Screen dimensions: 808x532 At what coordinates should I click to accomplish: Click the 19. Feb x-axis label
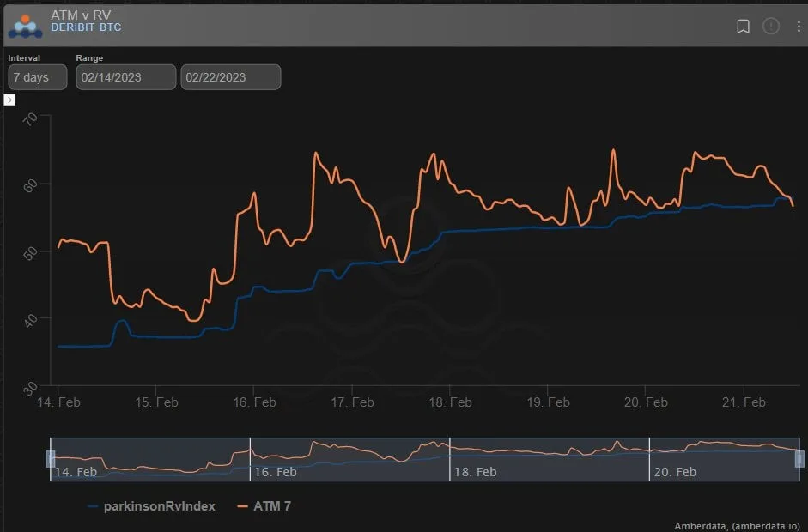(549, 402)
